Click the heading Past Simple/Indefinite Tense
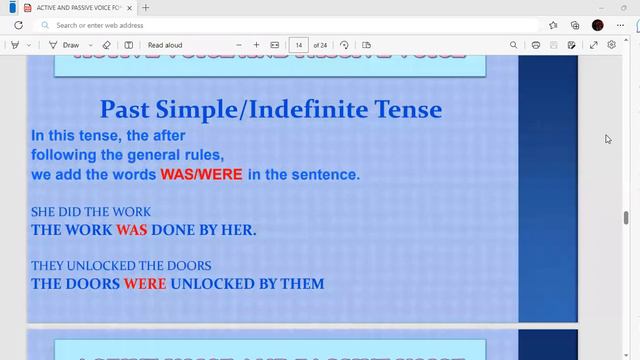640x360 pixels. (x=271, y=109)
